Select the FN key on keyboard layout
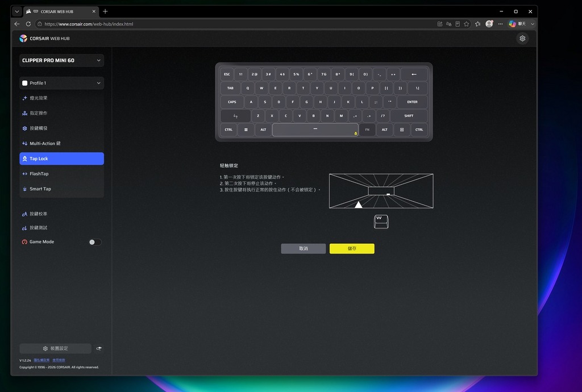 click(367, 130)
